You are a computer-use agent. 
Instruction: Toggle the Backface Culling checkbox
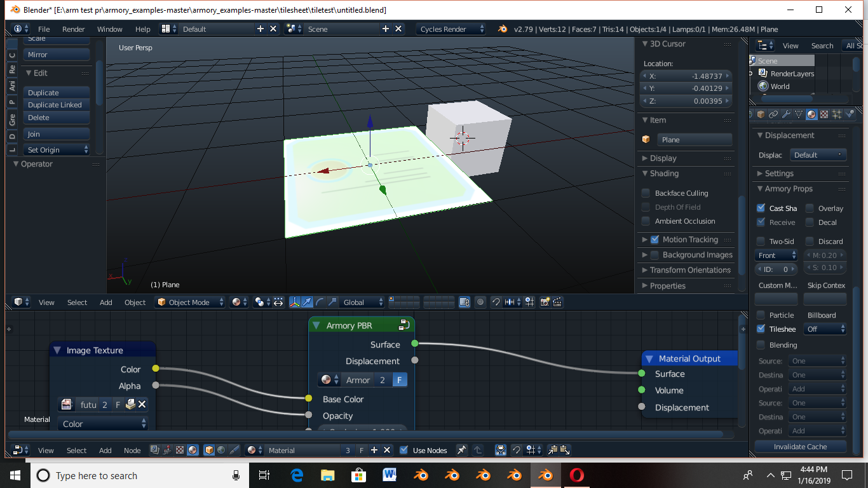(646, 193)
